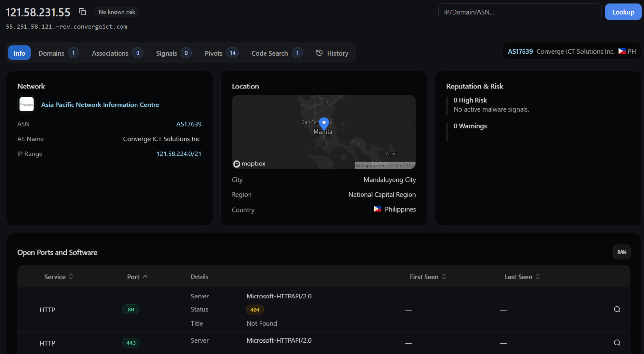Toggle Port column sort order
The width and height of the screenshot is (644, 354).
[x=137, y=277]
